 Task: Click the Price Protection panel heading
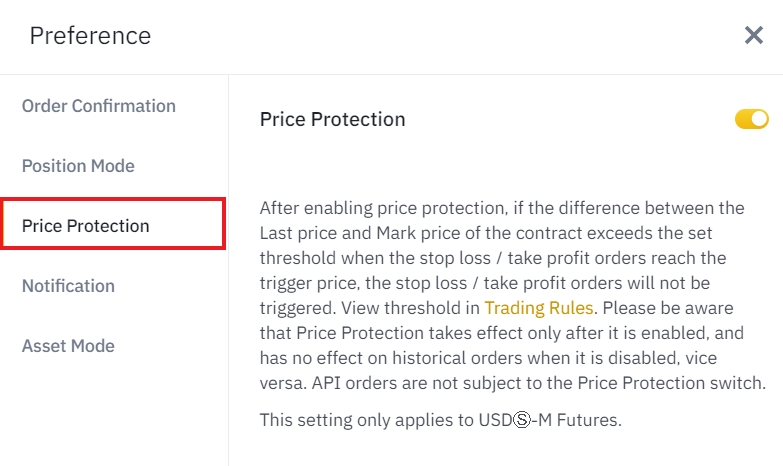tap(332, 119)
